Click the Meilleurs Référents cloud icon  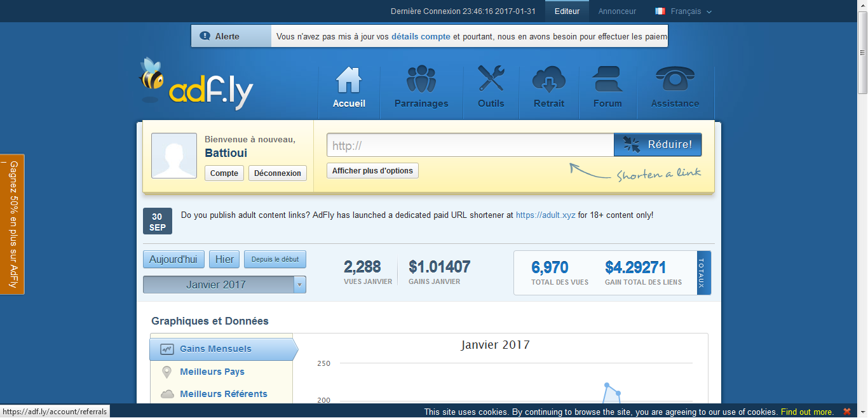(x=167, y=394)
